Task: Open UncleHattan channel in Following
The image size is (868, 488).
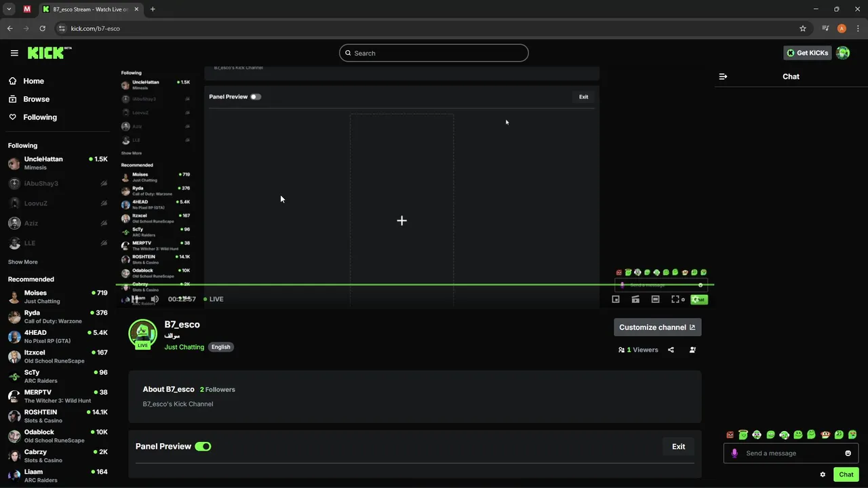Action: (x=58, y=163)
